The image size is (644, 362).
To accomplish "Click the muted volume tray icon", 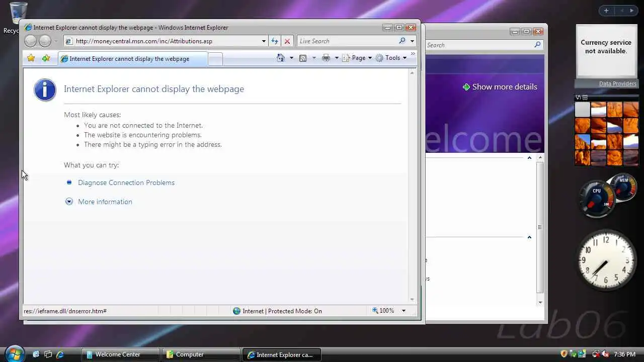I will [x=605, y=354].
